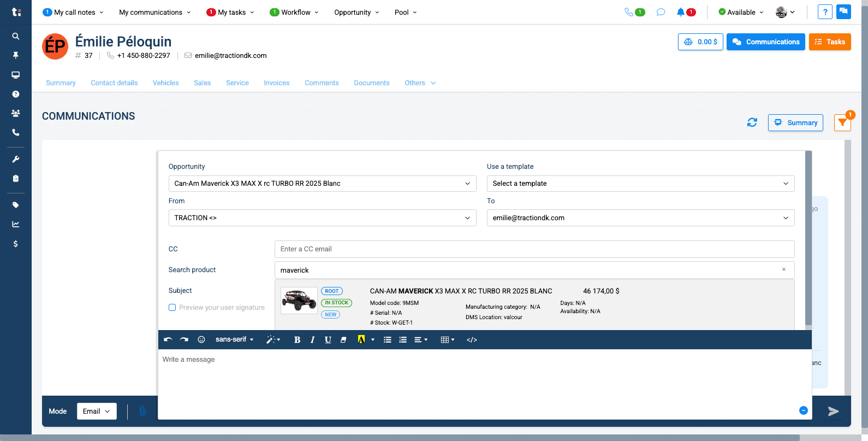Image resolution: width=868 pixels, height=441 pixels.
Task: Open the Contact details tab
Action: click(114, 83)
